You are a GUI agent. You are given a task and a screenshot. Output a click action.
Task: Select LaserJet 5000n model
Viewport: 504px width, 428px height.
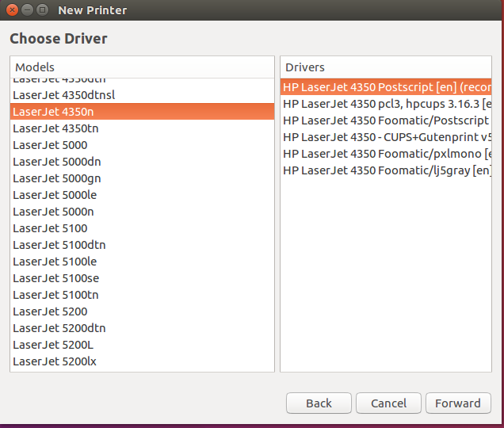(x=142, y=212)
